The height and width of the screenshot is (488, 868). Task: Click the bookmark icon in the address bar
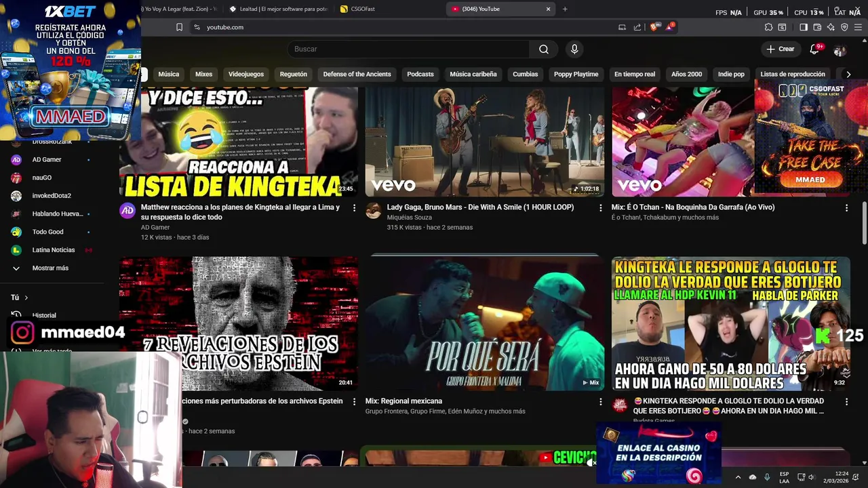tap(179, 27)
